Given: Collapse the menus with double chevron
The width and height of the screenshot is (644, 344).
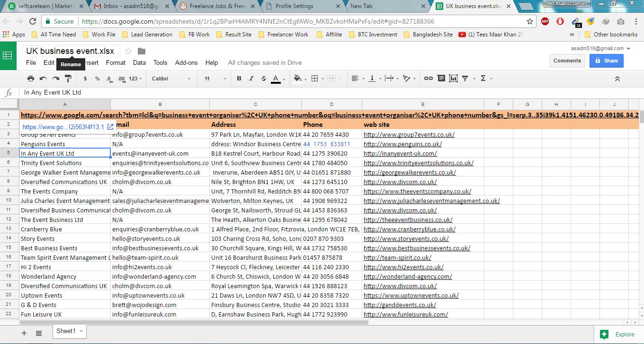Looking at the screenshot, I should coord(617,79).
